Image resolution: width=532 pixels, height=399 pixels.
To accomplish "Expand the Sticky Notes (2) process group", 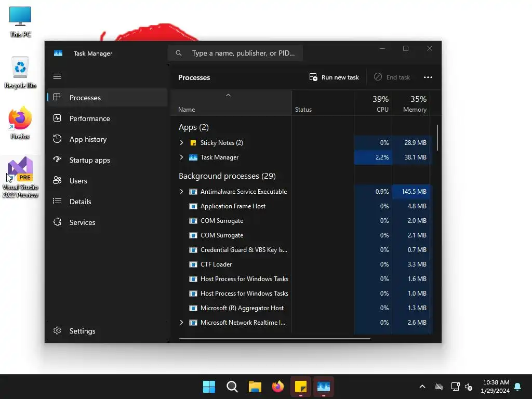I will tap(181, 142).
